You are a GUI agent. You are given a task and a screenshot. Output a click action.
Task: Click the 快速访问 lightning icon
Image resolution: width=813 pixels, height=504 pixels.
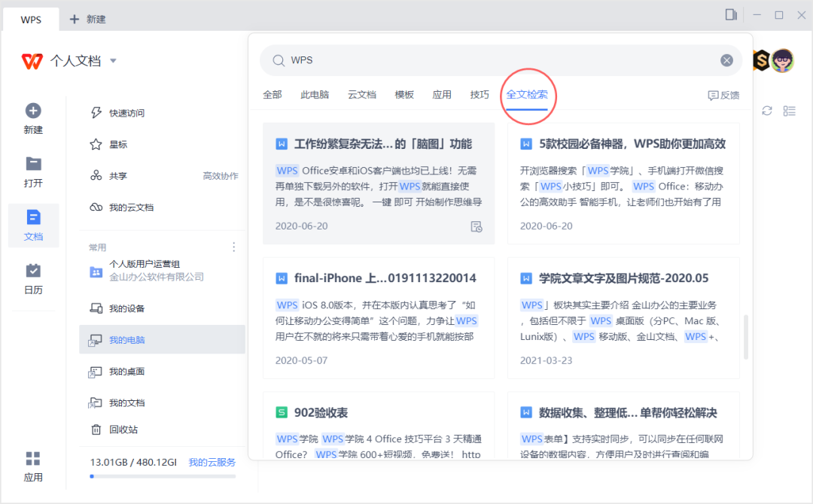pos(96,113)
